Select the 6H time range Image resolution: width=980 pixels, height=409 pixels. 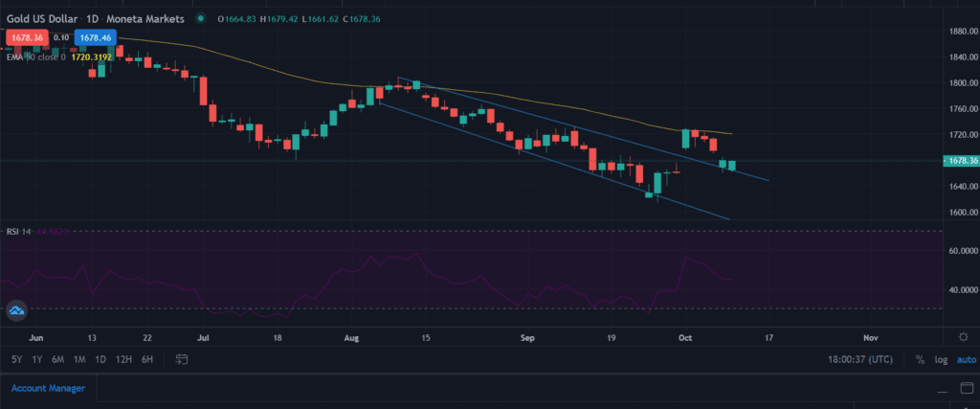click(146, 359)
